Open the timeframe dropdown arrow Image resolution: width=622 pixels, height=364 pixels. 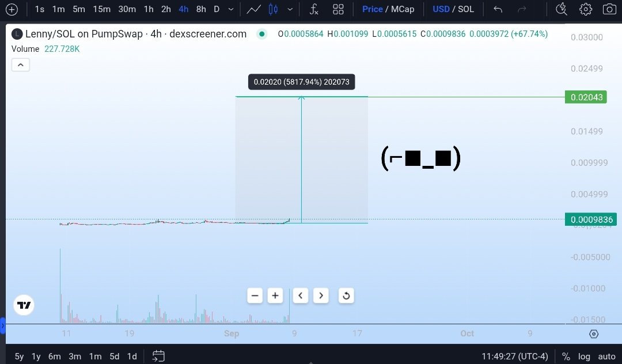(x=231, y=9)
